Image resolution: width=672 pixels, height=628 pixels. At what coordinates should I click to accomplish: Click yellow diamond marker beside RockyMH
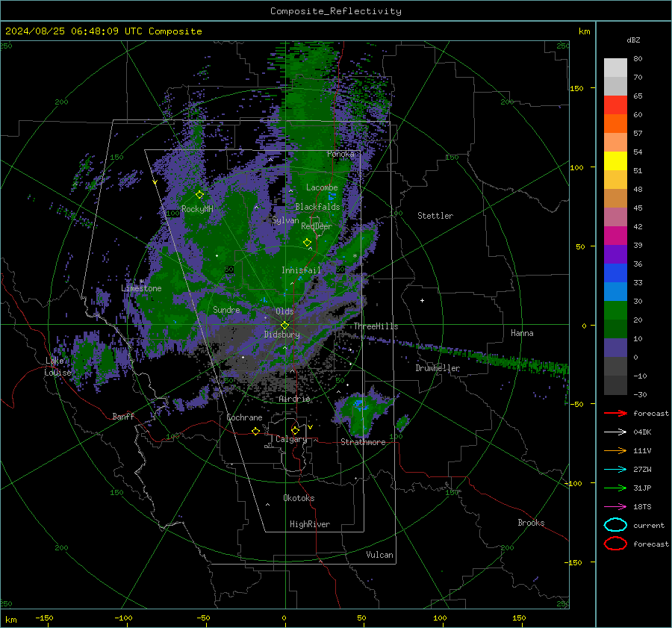click(x=199, y=195)
